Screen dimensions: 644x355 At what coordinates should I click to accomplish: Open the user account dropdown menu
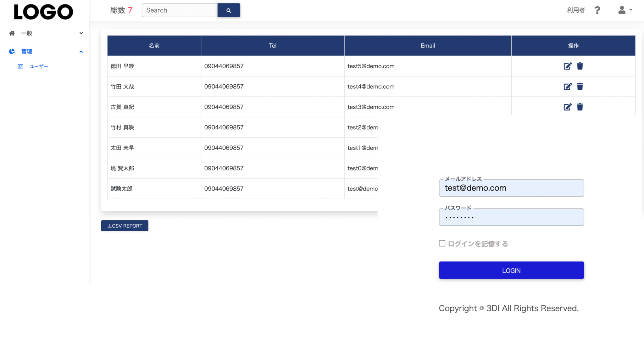coord(625,10)
